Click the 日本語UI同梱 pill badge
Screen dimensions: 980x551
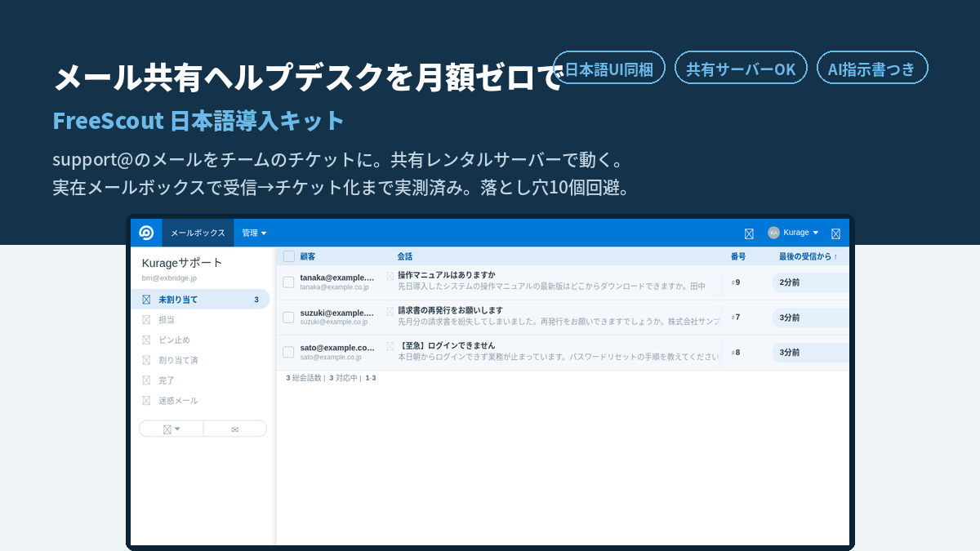[609, 68]
